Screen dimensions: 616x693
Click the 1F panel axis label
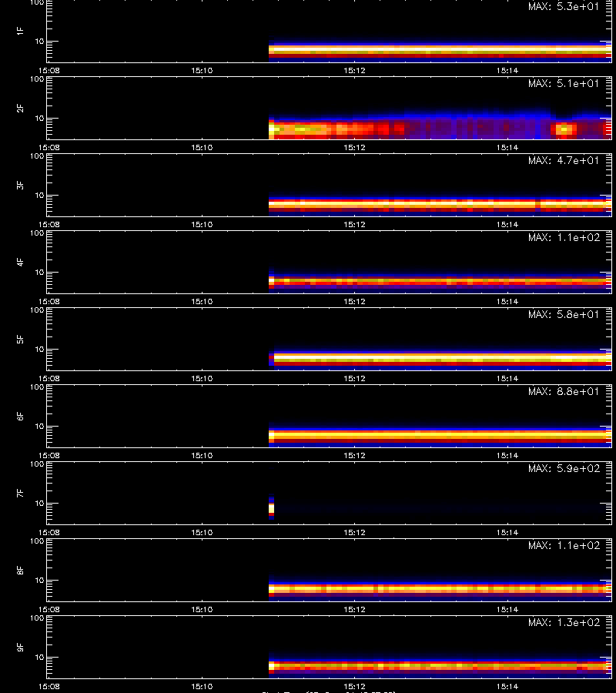(20, 31)
